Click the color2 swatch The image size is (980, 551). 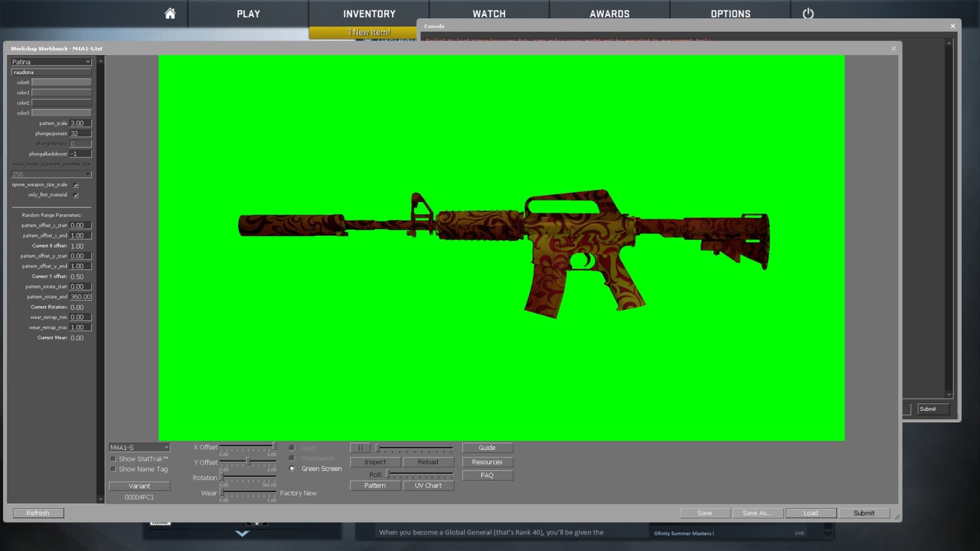point(61,103)
